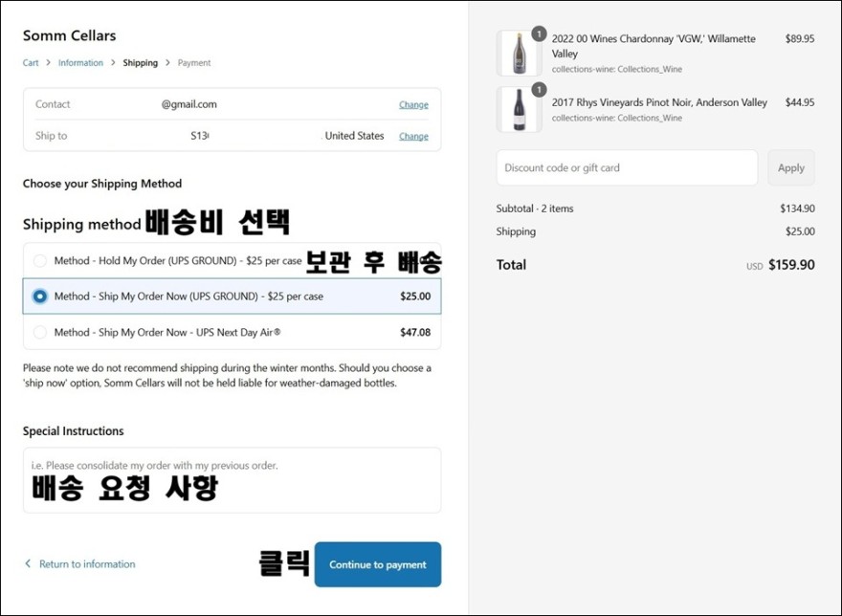Click quantity badge on Chardonnay item
Viewport: 842px width, 616px height.
click(x=539, y=33)
